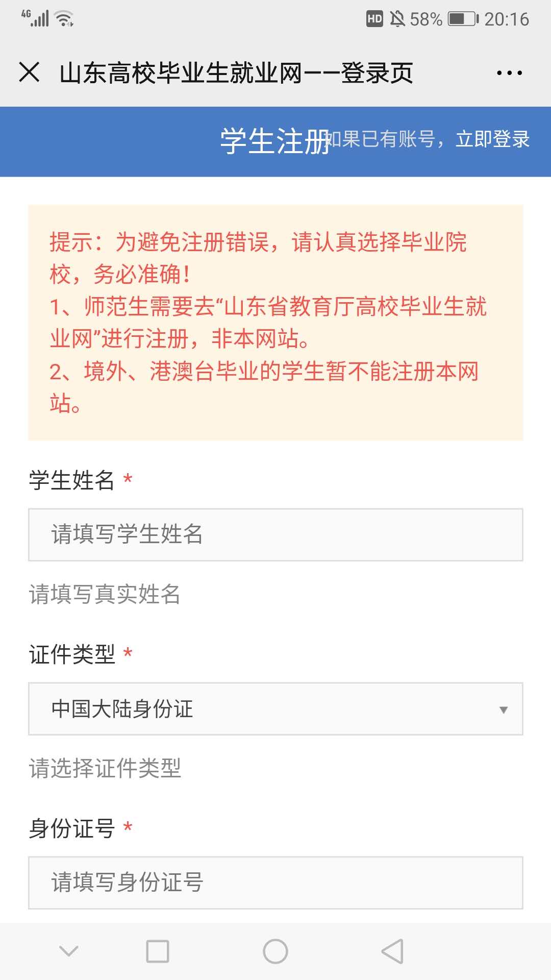Close the webview with the X icon
551x980 pixels.
(29, 72)
